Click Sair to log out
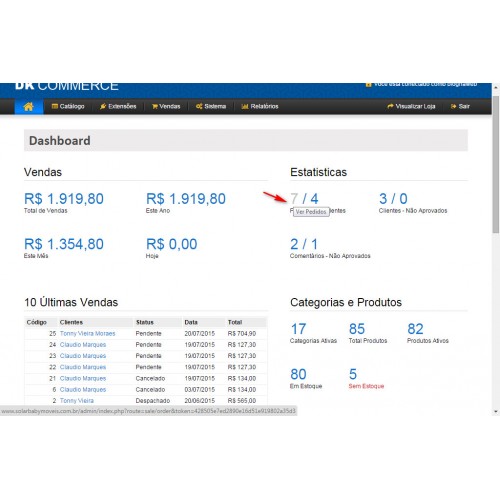This screenshot has width=500, height=500. 460,106
